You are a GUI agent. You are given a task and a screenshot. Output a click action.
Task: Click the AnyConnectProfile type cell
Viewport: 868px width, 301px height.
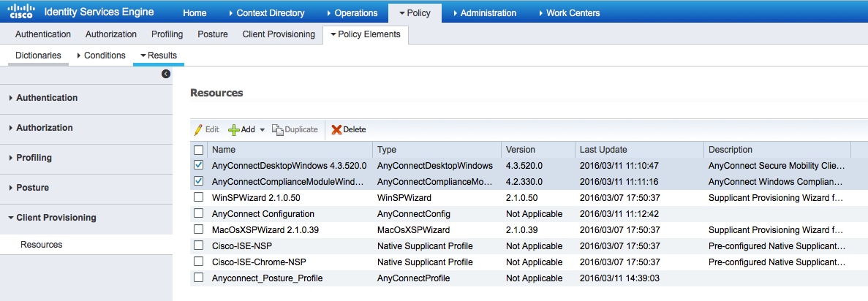[413, 278]
